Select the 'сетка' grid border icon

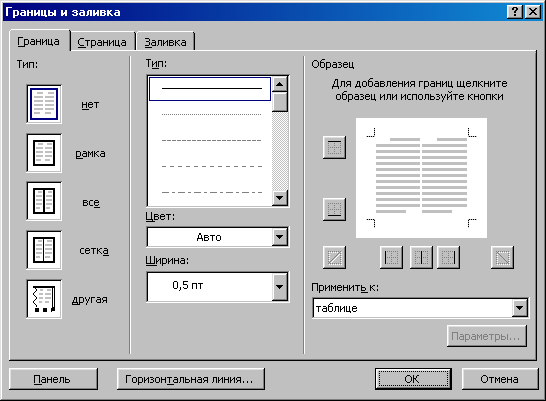tap(44, 250)
